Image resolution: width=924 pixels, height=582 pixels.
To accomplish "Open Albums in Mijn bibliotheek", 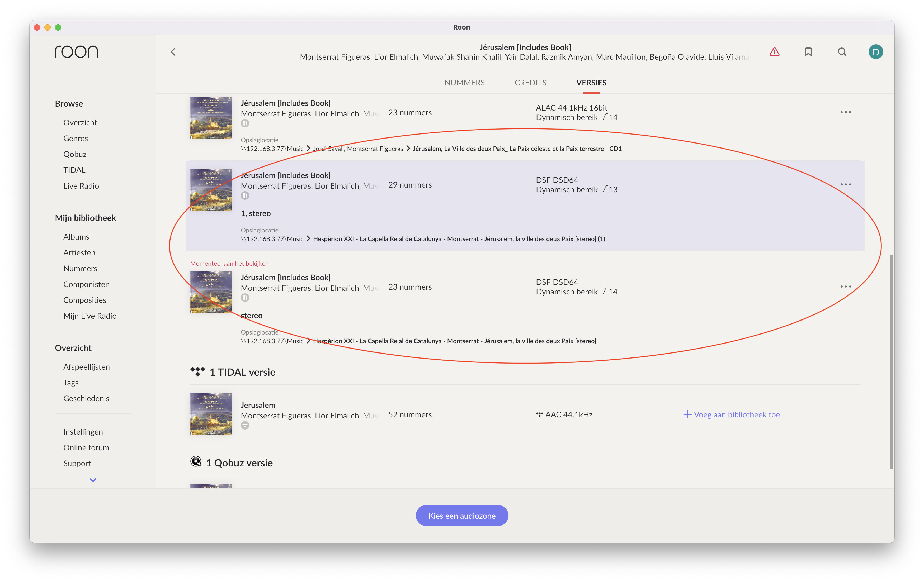I will click(x=76, y=237).
